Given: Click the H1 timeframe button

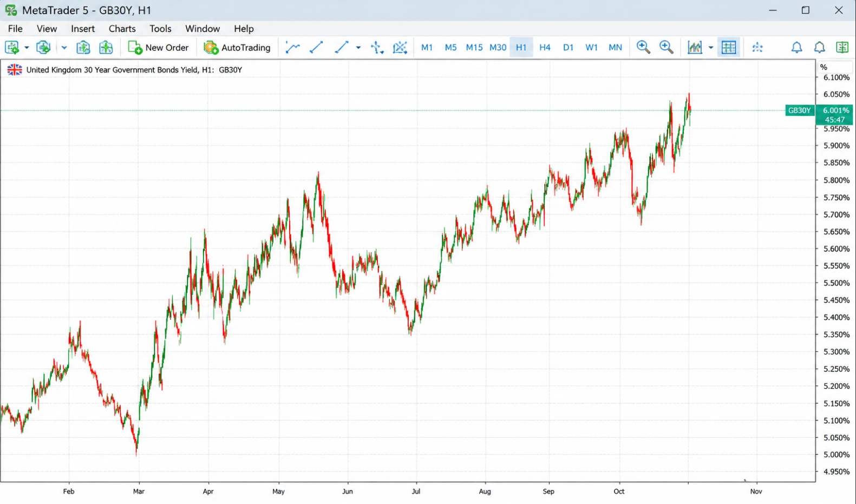Looking at the screenshot, I should (x=521, y=48).
